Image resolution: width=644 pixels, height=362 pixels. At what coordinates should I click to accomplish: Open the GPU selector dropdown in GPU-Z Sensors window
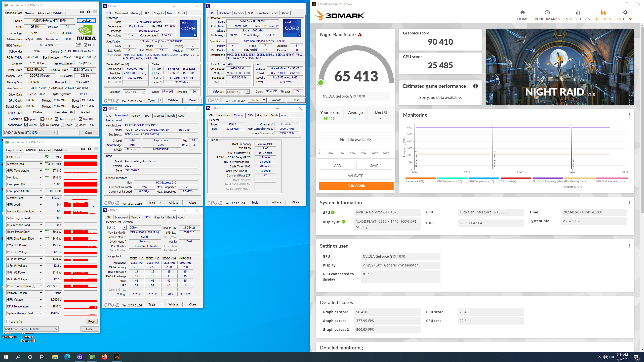(x=31, y=329)
